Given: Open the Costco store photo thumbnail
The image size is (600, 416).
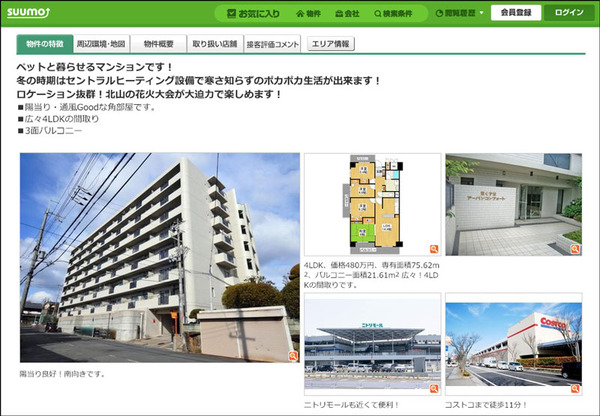Looking at the screenshot, I should [x=513, y=347].
